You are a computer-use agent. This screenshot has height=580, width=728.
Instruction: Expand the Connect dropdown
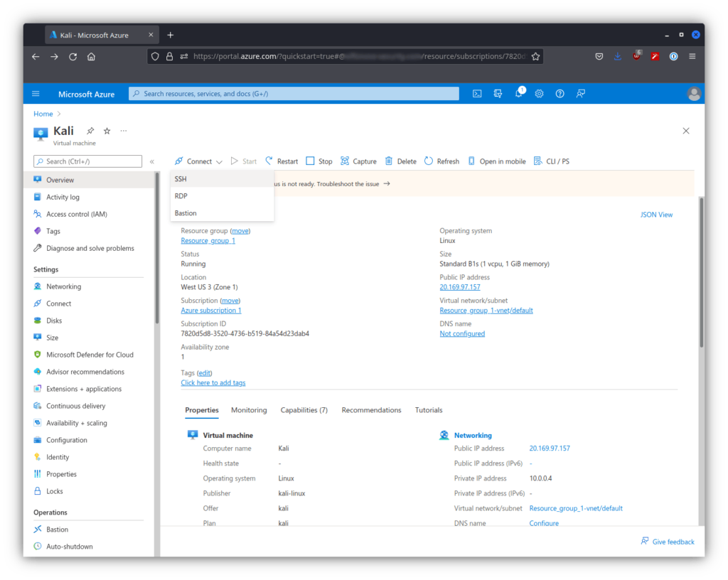point(199,161)
